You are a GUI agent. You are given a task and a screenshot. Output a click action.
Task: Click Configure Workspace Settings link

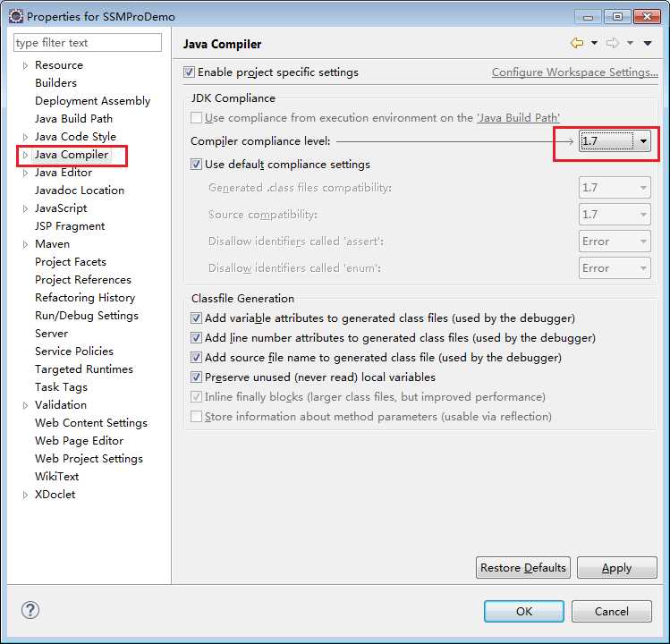coord(574,72)
